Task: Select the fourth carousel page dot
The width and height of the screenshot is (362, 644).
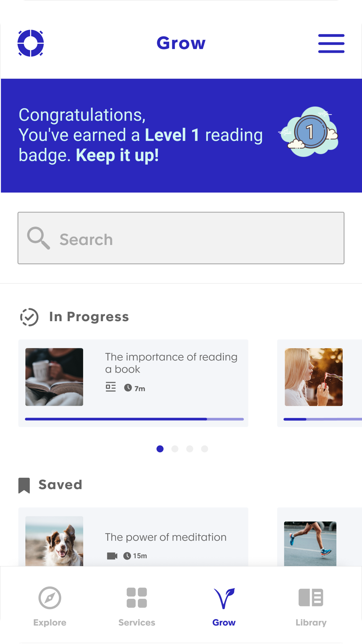Action: click(205, 449)
